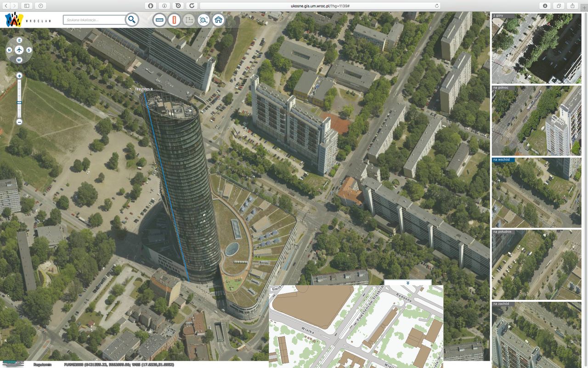588x368 pixels.
Task: Zoom in with the plus button
Action: click(x=19, y=75)
